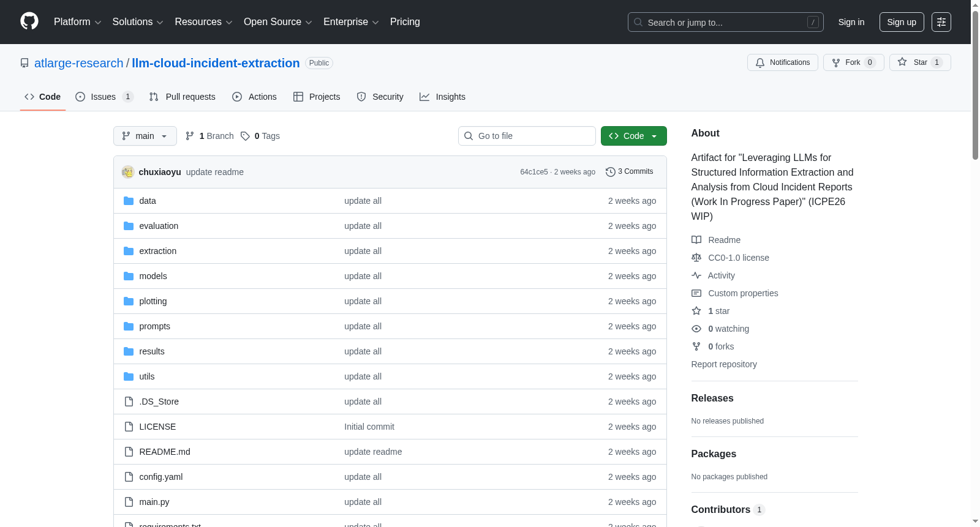Image resolution: width=980 pixels, height=527 pixels.
Task: Click the Sign up button
Action: tap(902, 22)
